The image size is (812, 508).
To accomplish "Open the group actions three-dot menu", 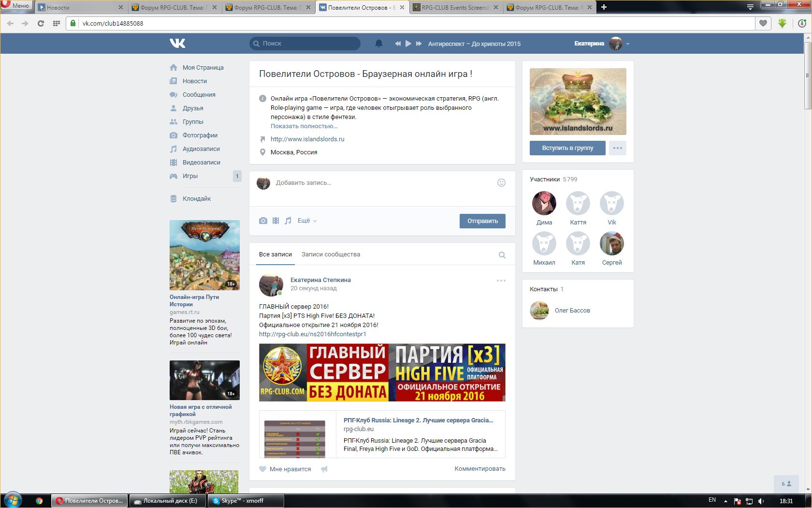I will click(618, 148).
